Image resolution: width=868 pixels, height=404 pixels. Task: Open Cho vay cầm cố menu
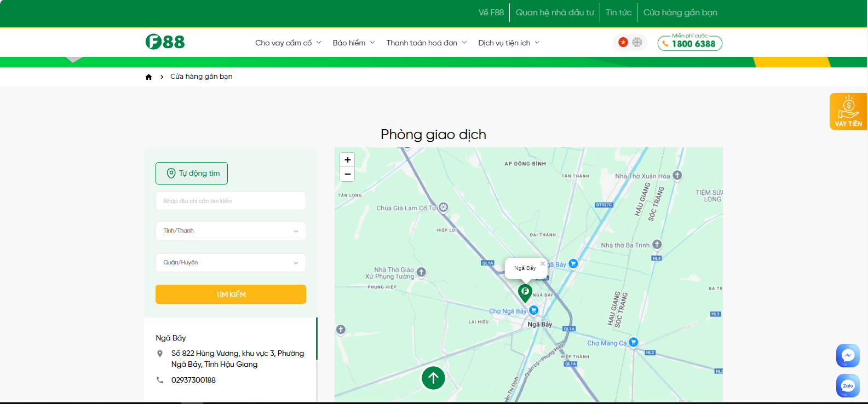pos(288,43)
